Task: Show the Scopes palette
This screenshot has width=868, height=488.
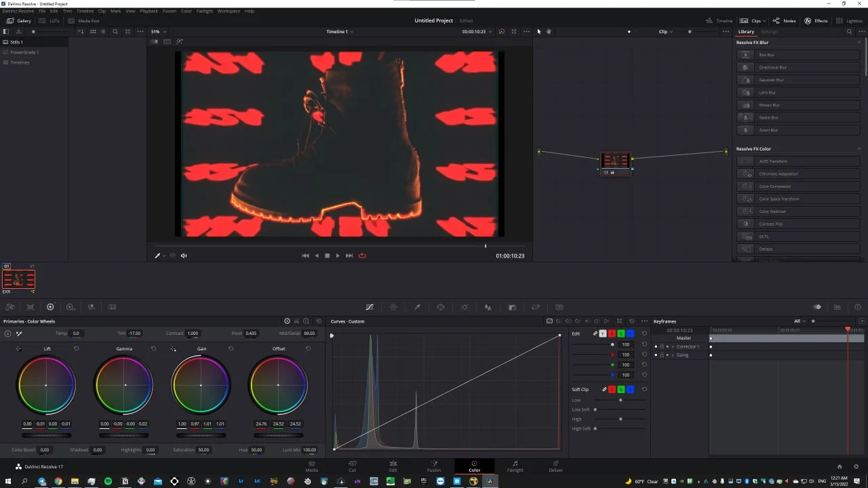Action: coord(837,307)
